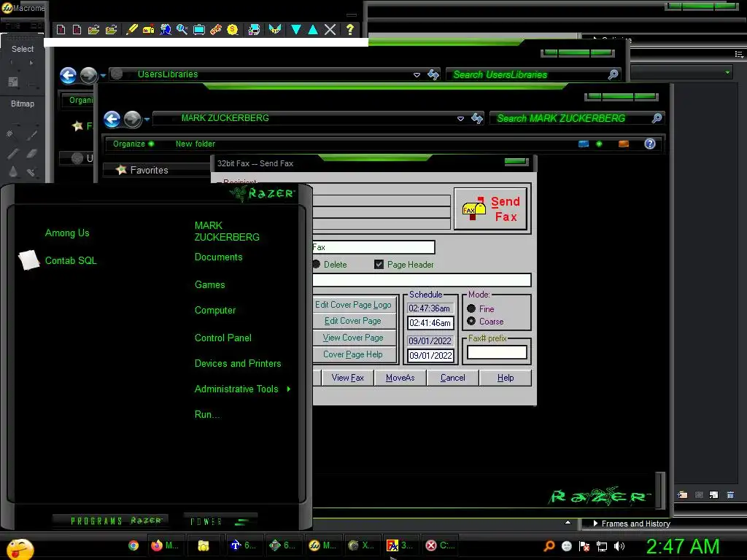Click the View Fax button
747x560 pixels.
click(347, 378)
